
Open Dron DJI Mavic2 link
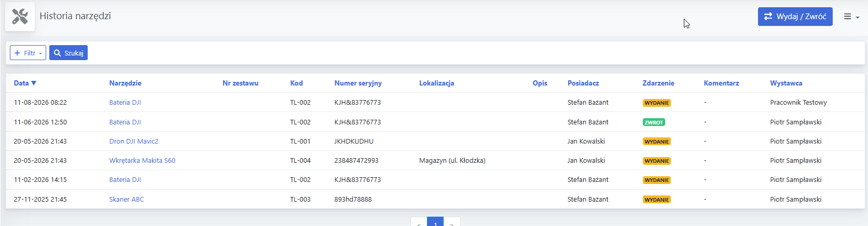134,141
